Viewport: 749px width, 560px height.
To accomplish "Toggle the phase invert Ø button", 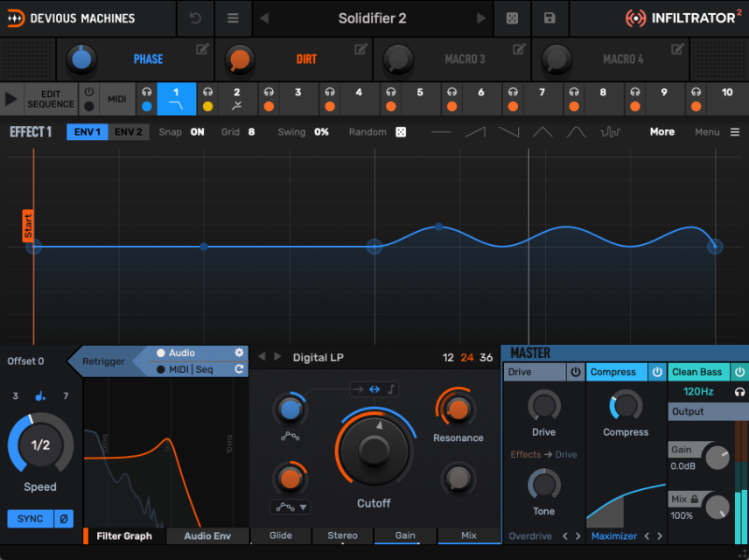I will click(64, 518).
